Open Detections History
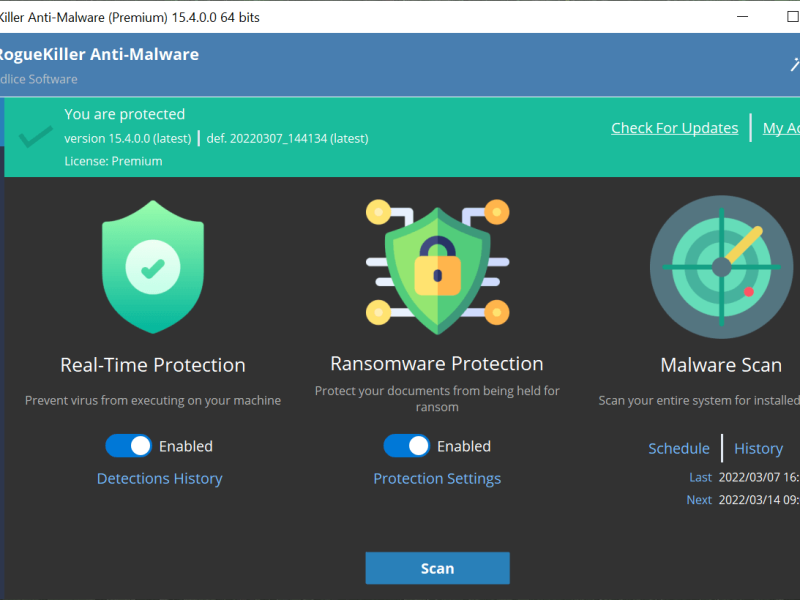 [160, 479]
